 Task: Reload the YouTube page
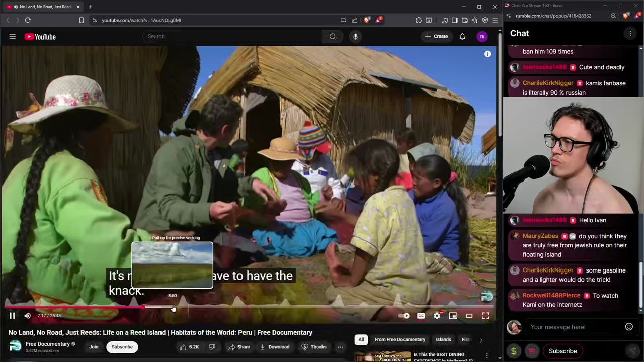pyautogui.click(x=28, y=20)
